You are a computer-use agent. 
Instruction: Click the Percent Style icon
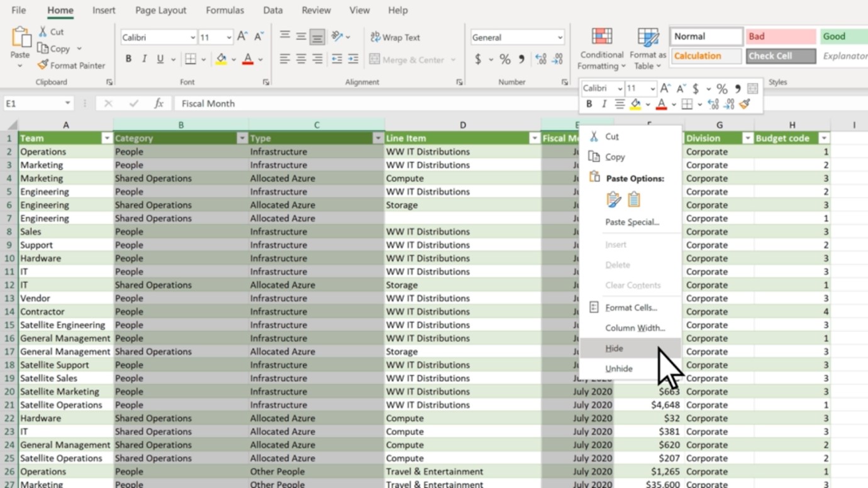(503, 58)
